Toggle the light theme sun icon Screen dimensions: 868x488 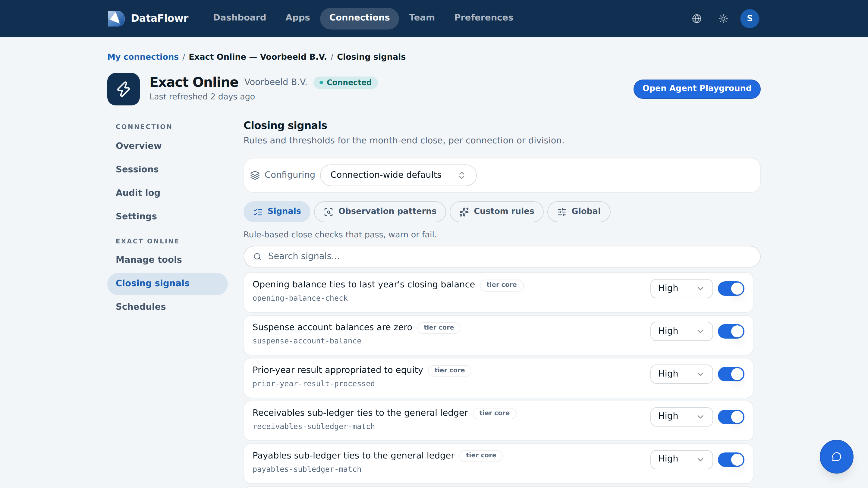click(x=723, y=18)
